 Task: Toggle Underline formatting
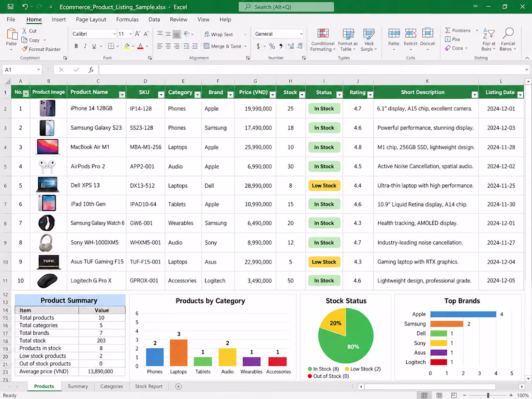point(94,46)
